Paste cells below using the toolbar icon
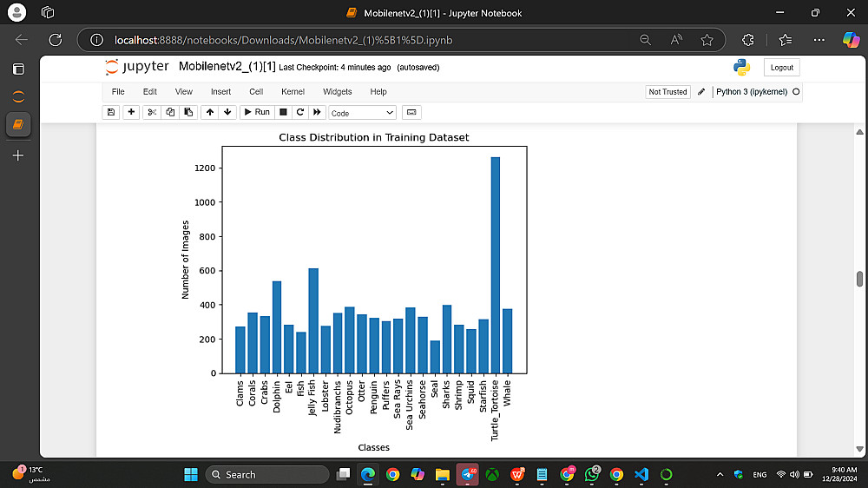Image resolution: width=868 pixels, height=488 pixels. coord(188,112)
